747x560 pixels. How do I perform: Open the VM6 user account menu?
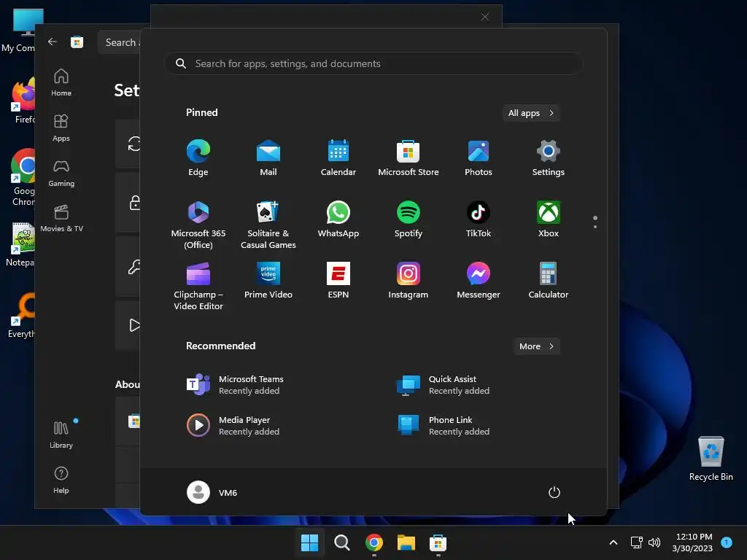pos(212,492)
